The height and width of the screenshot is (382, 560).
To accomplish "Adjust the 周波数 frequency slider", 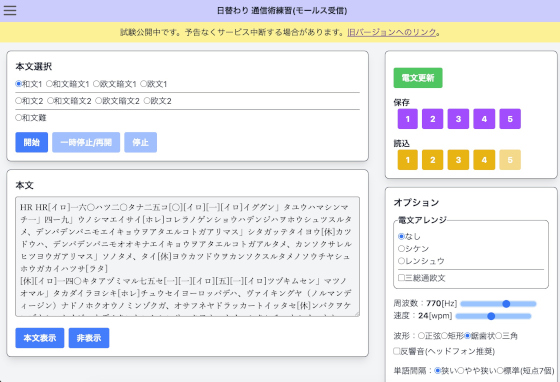I will click(x=498, y=304).
